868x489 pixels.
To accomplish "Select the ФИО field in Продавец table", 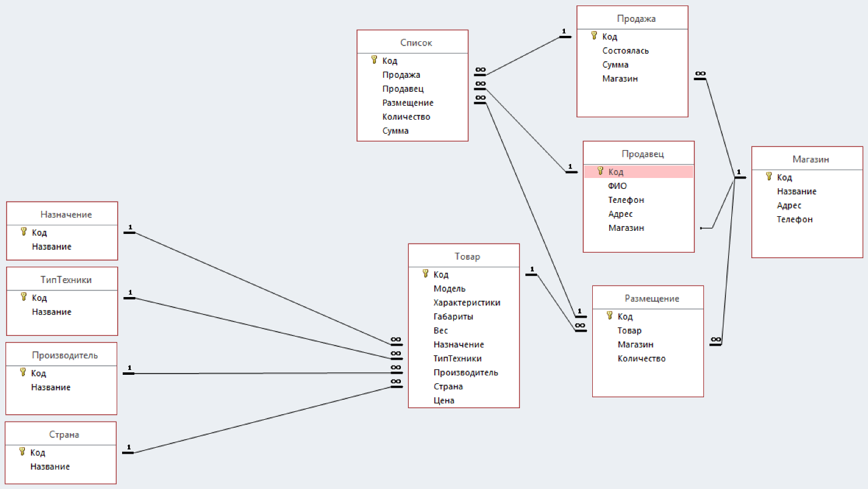I will click(x=638, y=186).
